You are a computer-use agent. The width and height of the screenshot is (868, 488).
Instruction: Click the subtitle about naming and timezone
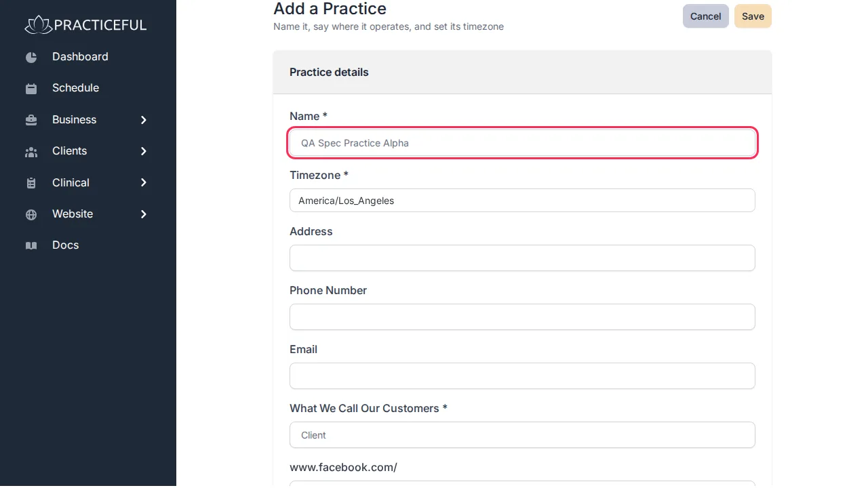[389, 27]
